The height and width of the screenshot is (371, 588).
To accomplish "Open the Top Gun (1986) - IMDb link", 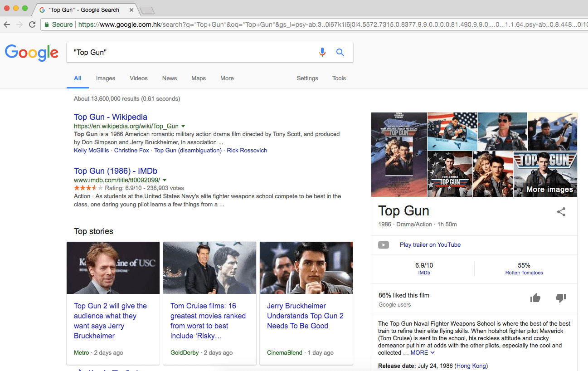I will (116, 171).
